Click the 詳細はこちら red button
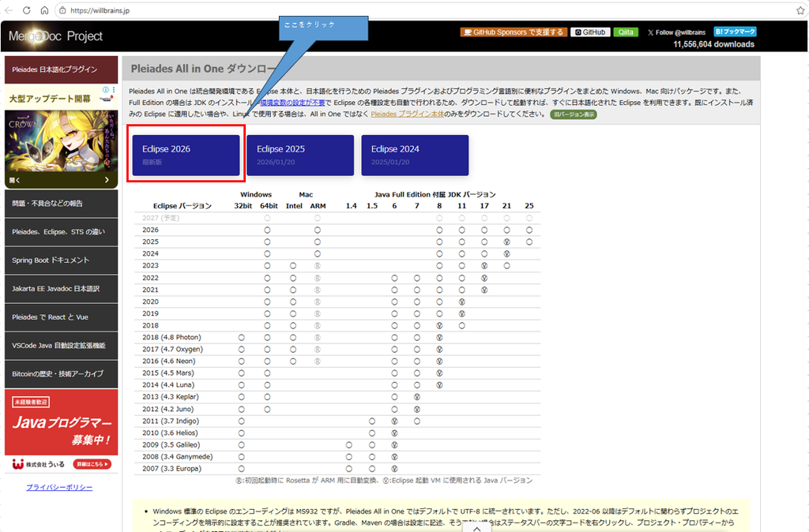Image resolution: width=809 pixels, height=532 pixels. [x=92, y=464]
